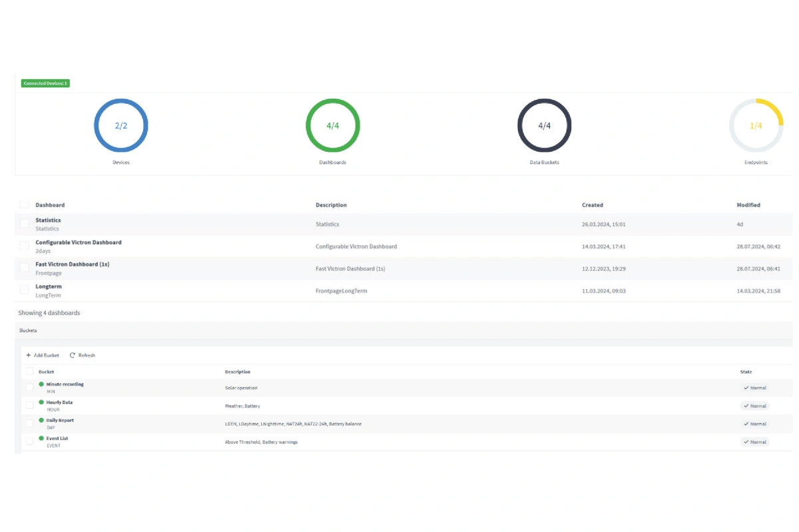Screen dimensions: 799x532
Task: Open the Longterm dashboard
Action: [x=49, y=286]
